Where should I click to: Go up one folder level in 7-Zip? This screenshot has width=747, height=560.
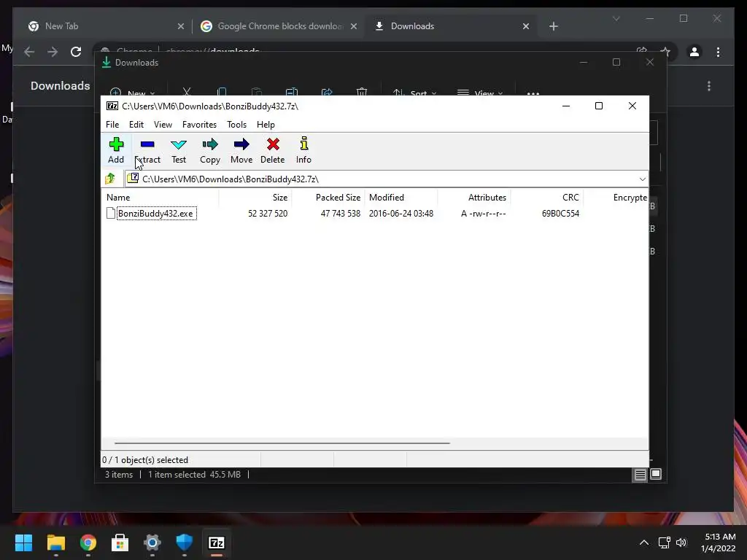tap(110, 179)
